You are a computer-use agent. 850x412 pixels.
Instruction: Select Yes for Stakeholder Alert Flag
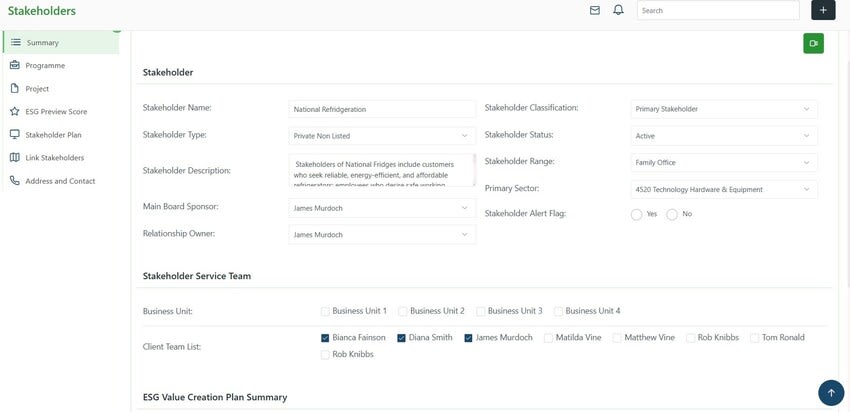[x=636, y=214]
